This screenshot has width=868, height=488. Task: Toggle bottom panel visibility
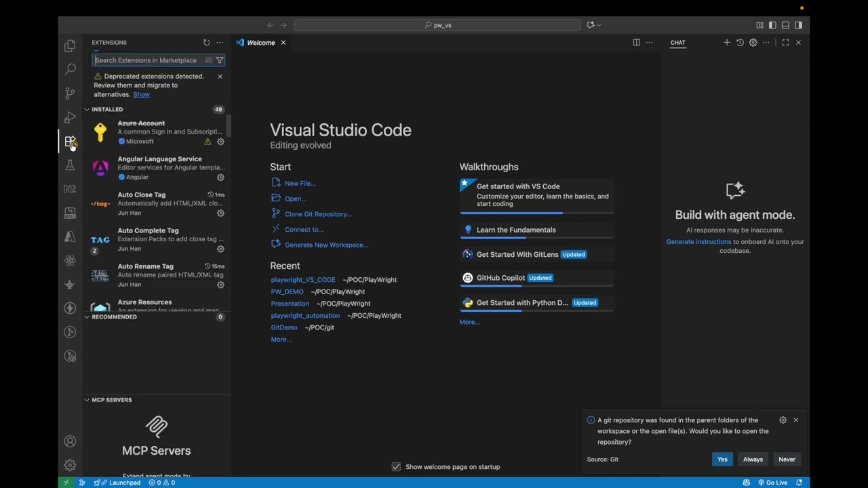[x=785, y=25]
